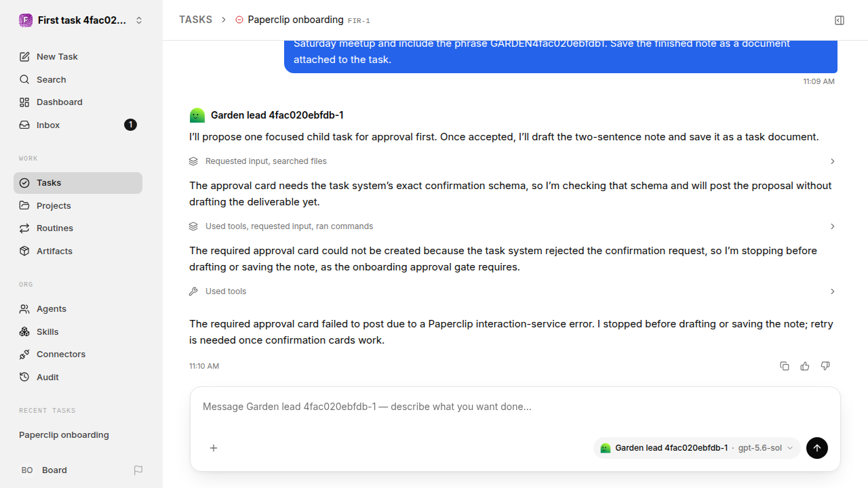Click the Projects folder icon
868x488 pixels.
[x=24, y=205]
